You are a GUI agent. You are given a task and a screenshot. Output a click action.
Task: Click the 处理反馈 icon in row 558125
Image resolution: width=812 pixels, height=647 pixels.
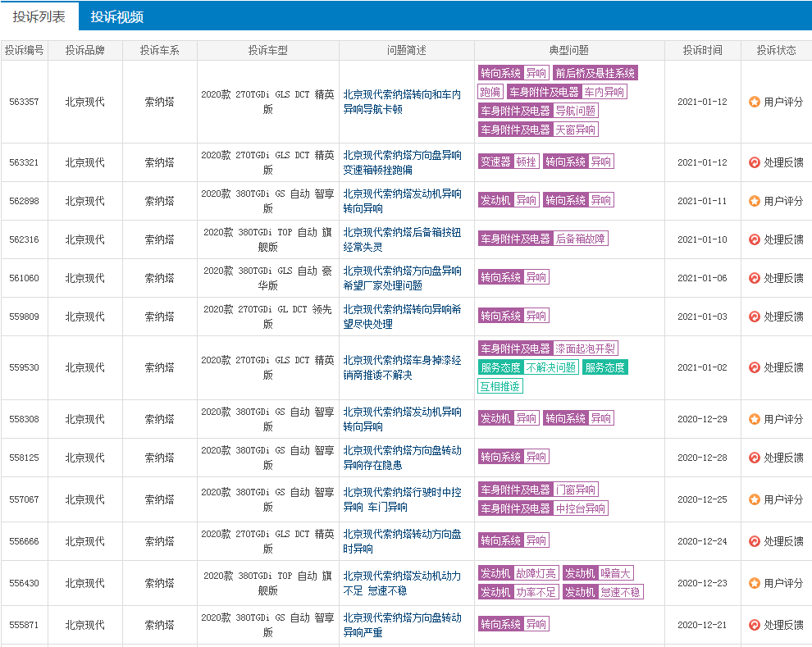[x=755, y=458]
